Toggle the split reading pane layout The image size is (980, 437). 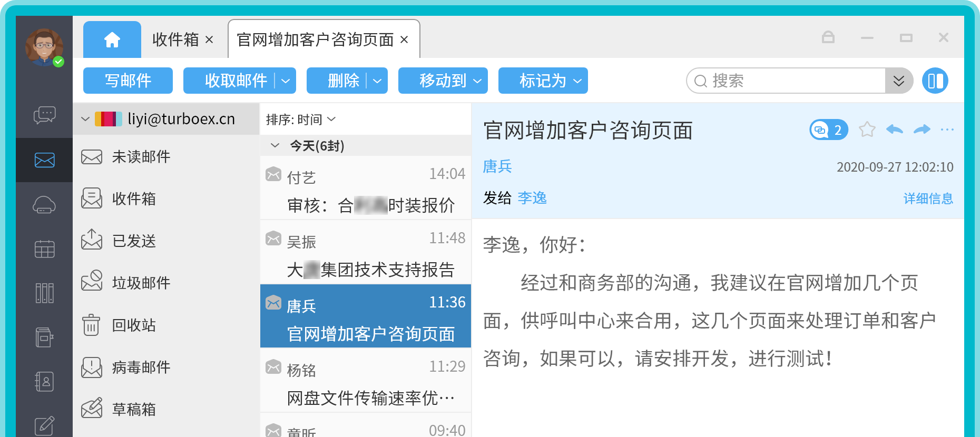point(935,81)
